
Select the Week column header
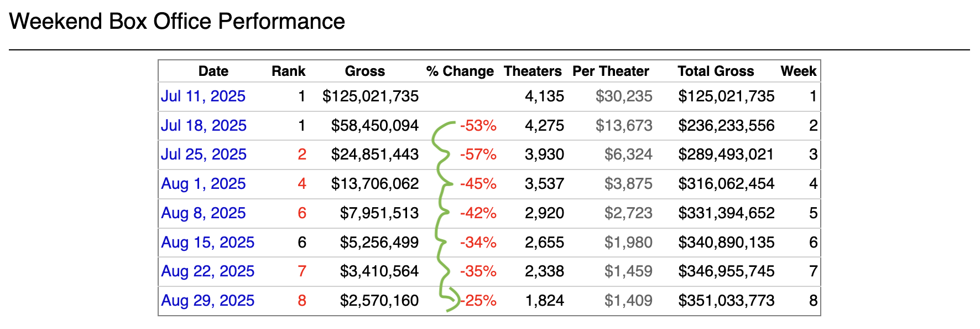(798, 71)
